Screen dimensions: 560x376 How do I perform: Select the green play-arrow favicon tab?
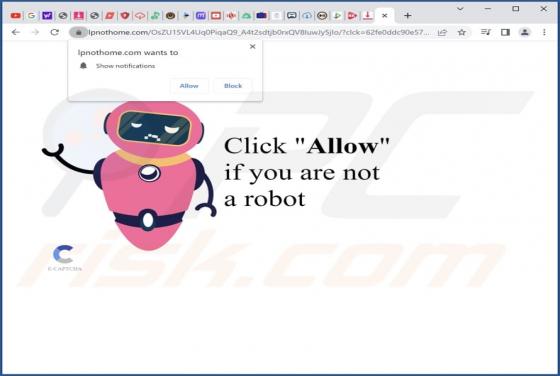click(337, 16)
